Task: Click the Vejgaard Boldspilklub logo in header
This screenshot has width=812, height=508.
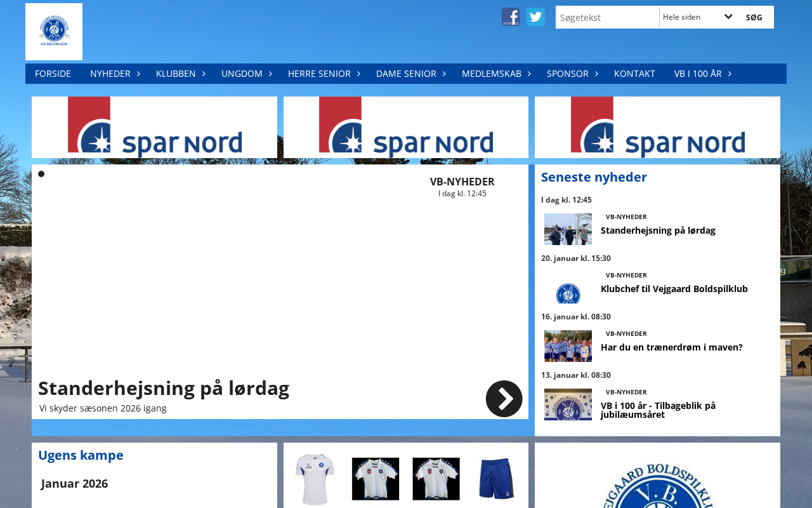Action: tap(54, 32)
